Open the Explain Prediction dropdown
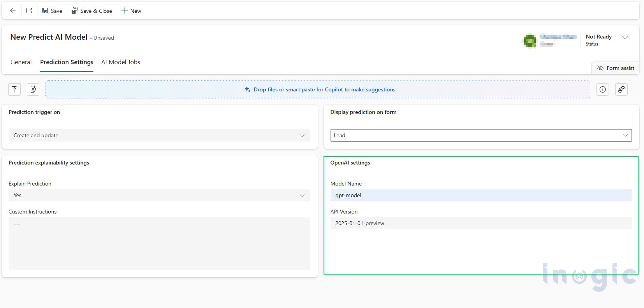The width and height of the screenshot is (644, 308). pyautogui.click(x=159, y=195)
